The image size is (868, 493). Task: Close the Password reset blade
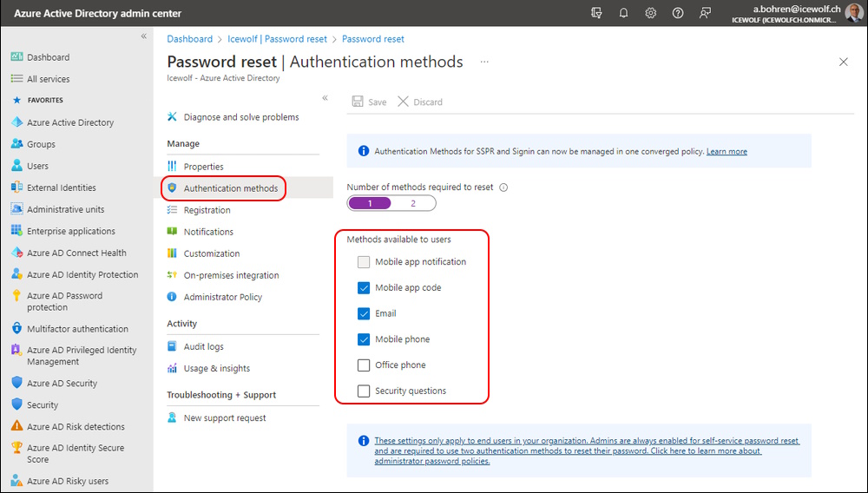tap(843, 62)
